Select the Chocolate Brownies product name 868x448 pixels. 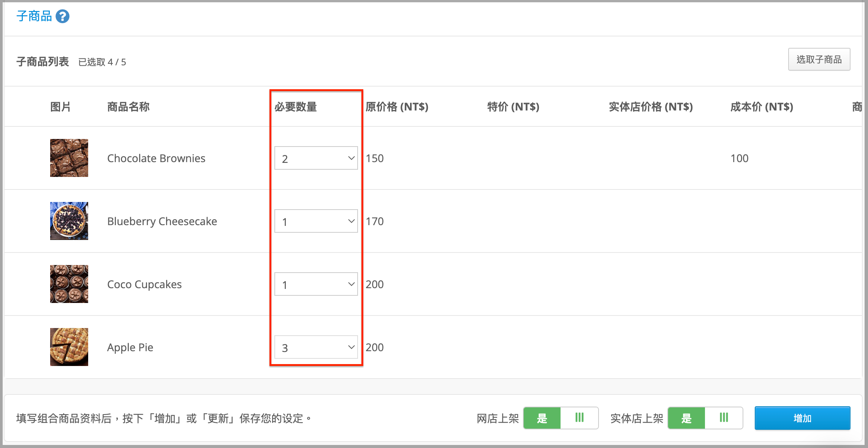(156, 158)
